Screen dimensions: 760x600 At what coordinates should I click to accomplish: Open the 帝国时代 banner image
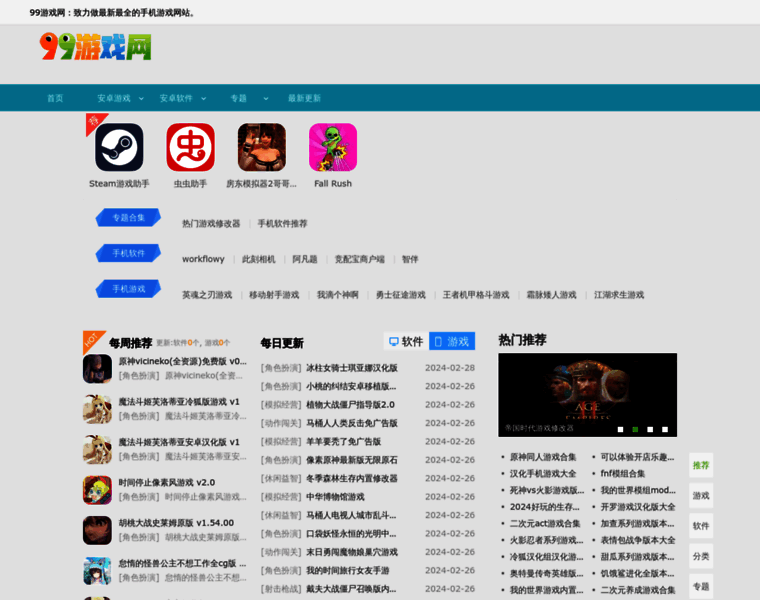(x=587, y=395)
